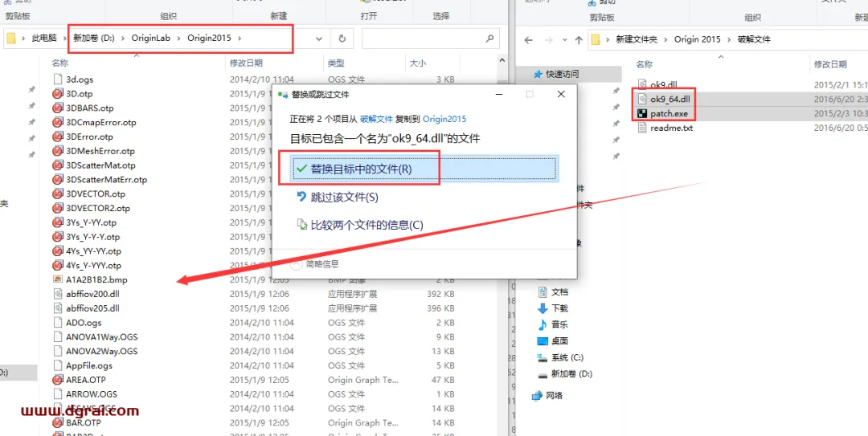Image resolution: width=868 pixels, height=436 pixels.
Task: Choose Replace the file in destination option
Action: pyautogui.click(x=424, y=169)
